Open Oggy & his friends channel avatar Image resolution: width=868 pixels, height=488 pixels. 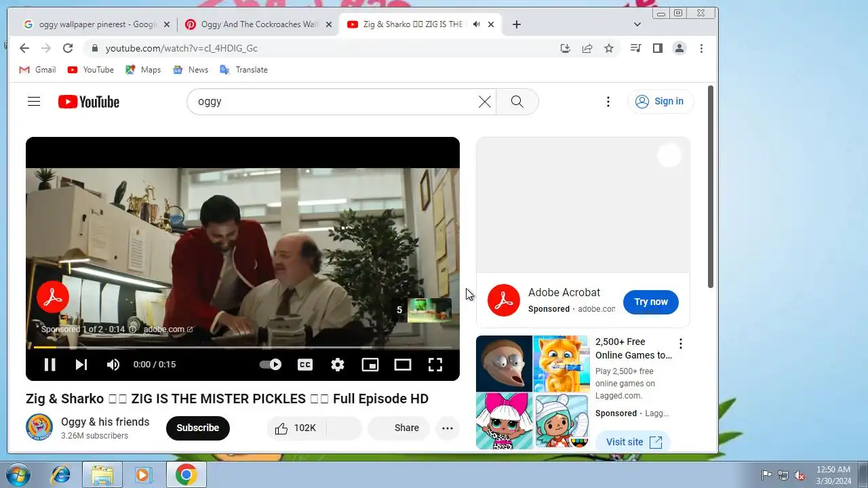coord(39,428)
